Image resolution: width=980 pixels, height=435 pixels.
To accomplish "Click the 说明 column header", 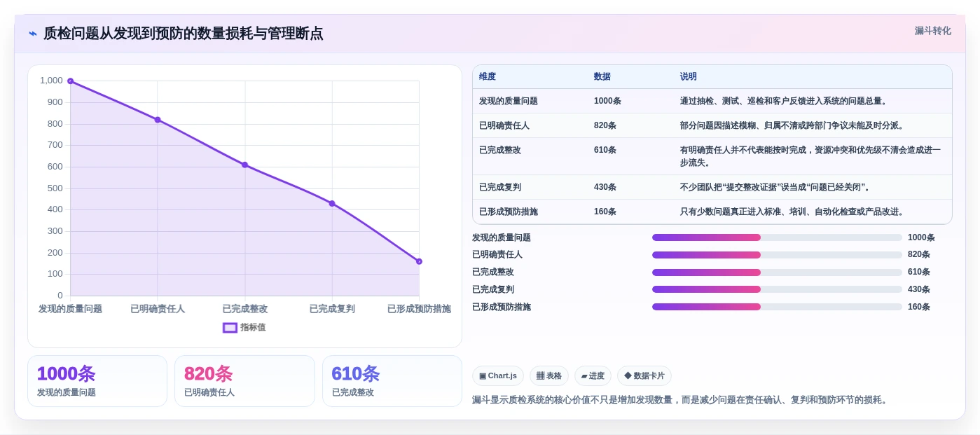I will (x=689, y=77).
